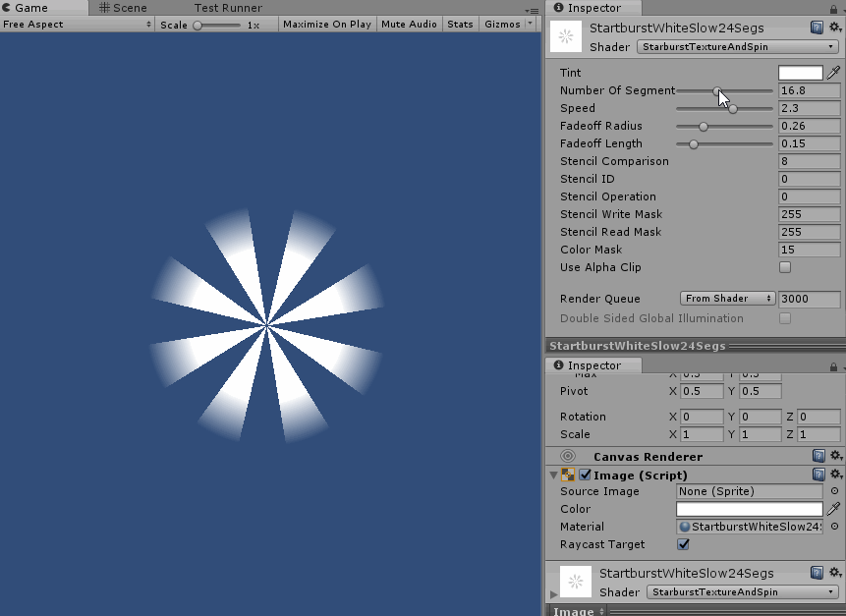
Task: Click the Source Image None (Sprite) field
Action: [750, 491]
